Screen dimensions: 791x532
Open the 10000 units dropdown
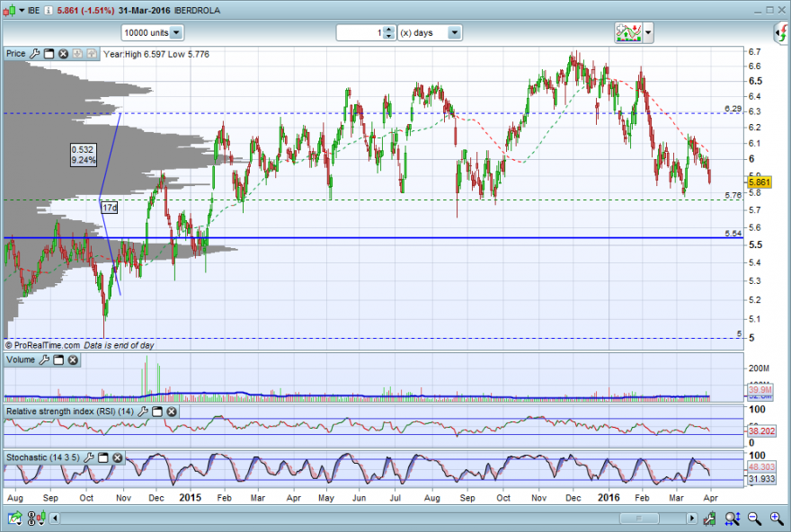tap(152, 32)
